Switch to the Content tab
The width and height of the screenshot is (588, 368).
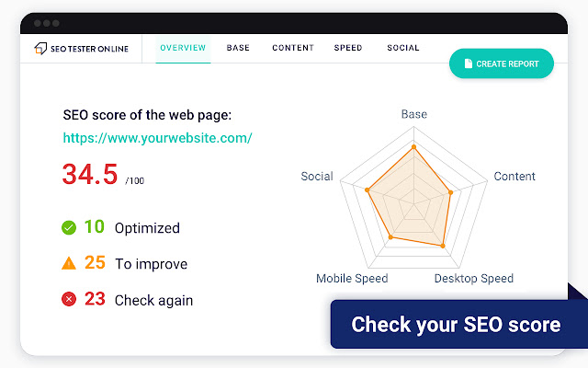click(x=293, y=48)
